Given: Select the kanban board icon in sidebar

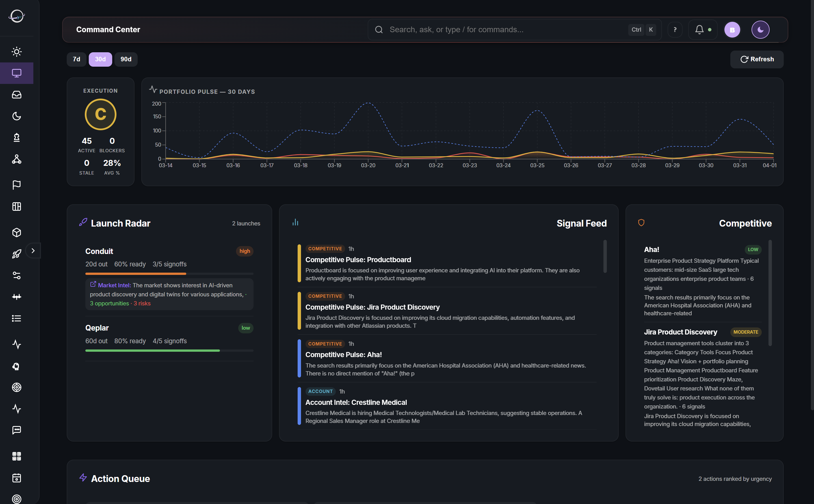Looking at the screenshot, I should (x=17, y=207).
